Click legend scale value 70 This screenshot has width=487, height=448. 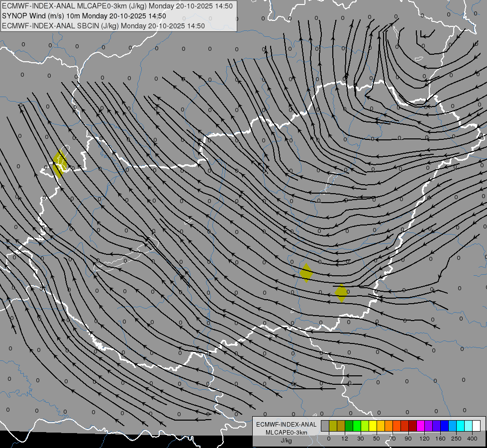(x=392, y=439)
